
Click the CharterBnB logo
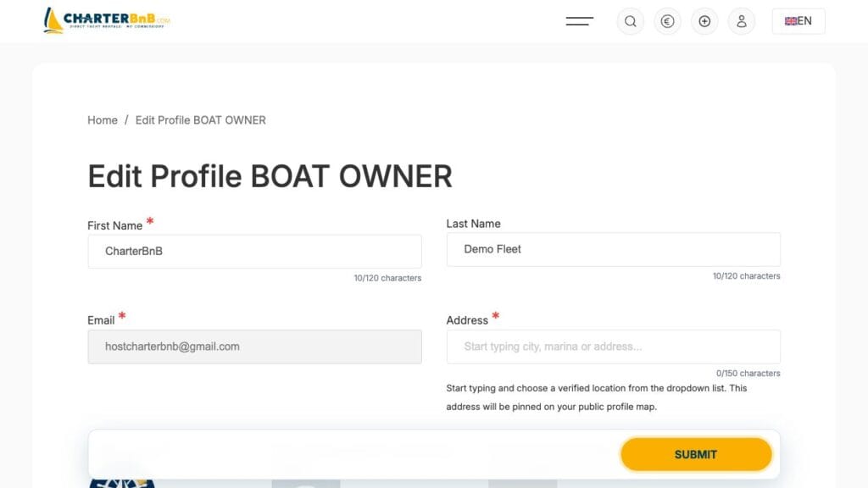tap(107, 20)
